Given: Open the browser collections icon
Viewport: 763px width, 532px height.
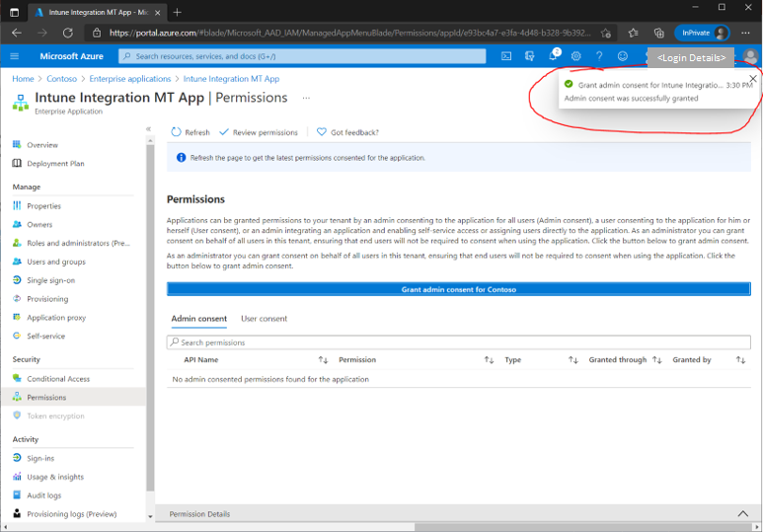Looking at the screenshot, I should [x=659, y=33].
